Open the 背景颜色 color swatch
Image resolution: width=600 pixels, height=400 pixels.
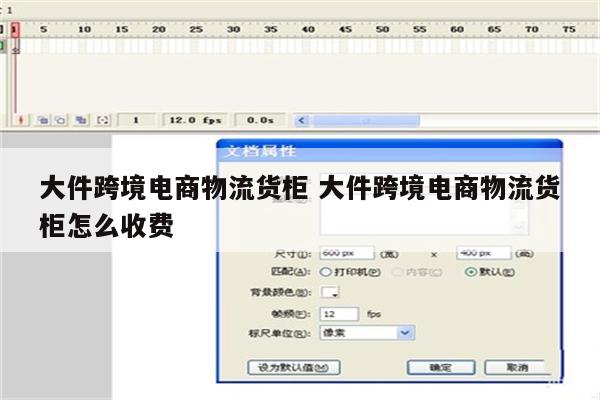click(x=330, y=292)
